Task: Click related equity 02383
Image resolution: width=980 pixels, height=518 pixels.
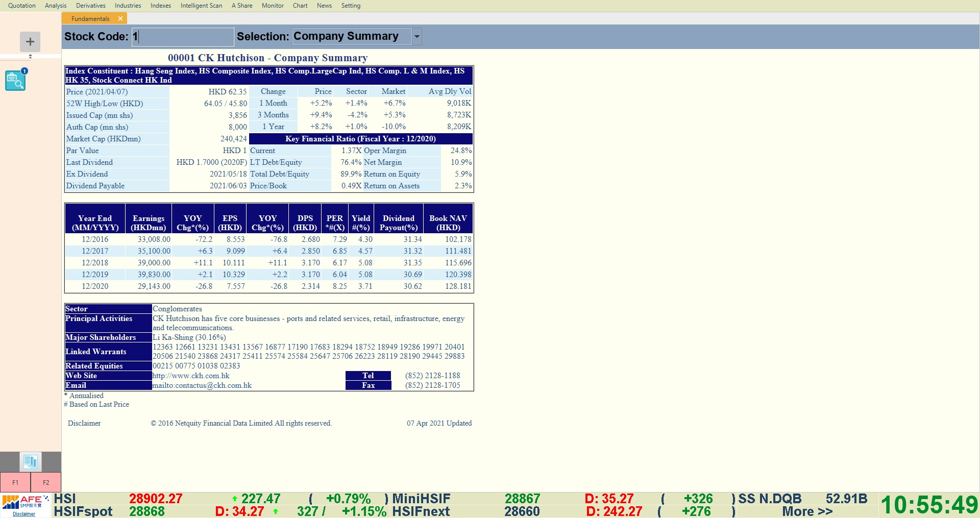Action: click(230, 366)
